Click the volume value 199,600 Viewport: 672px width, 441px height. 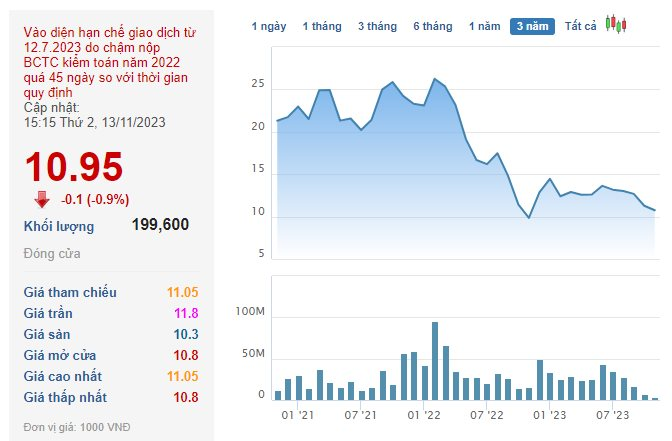tap(160, 225)
